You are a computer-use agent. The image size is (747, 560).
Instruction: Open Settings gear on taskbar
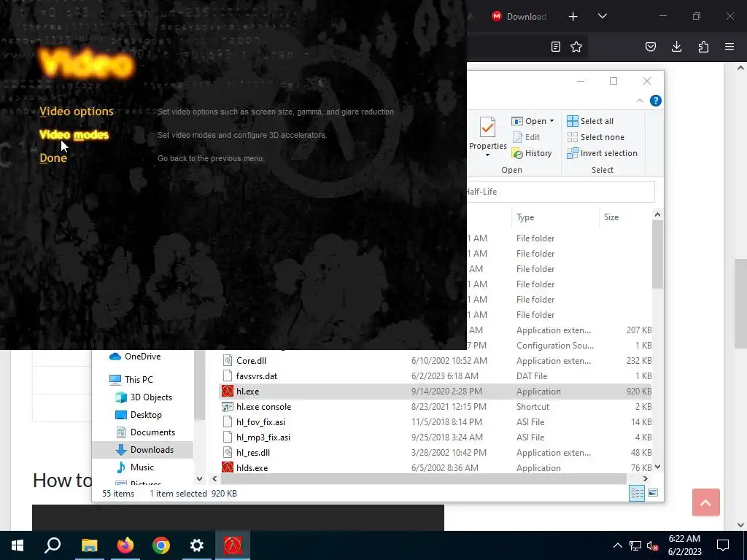[197, 545]
